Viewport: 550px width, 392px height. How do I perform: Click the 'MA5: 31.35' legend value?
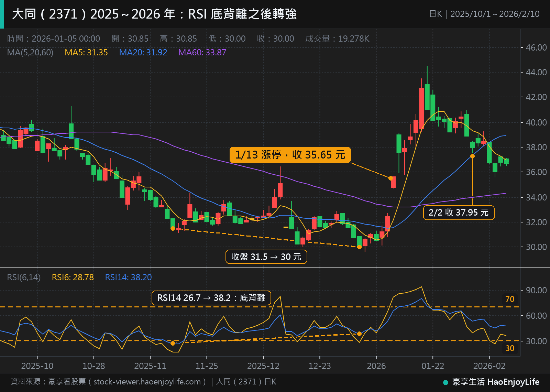(86, 52)
